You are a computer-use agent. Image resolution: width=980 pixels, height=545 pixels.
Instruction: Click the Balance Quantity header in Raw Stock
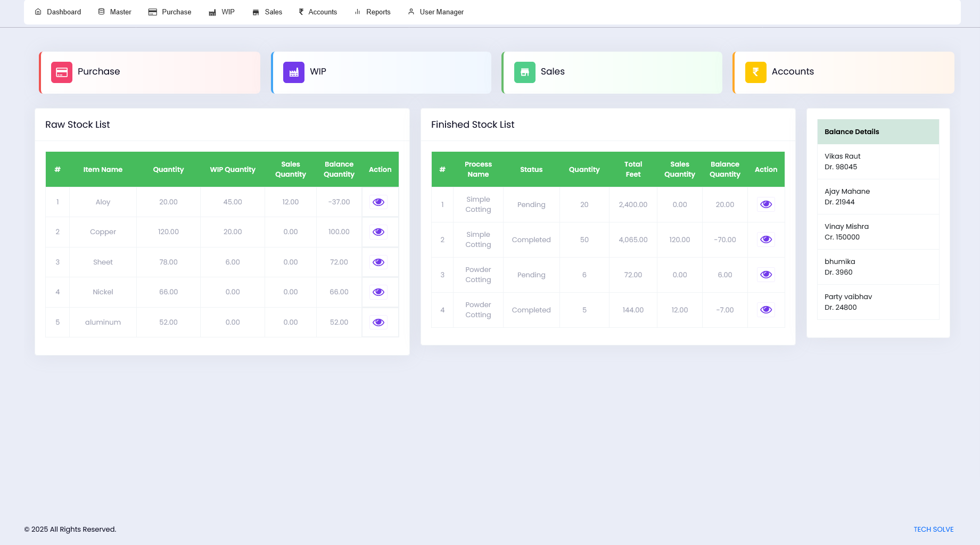(339, 169)
